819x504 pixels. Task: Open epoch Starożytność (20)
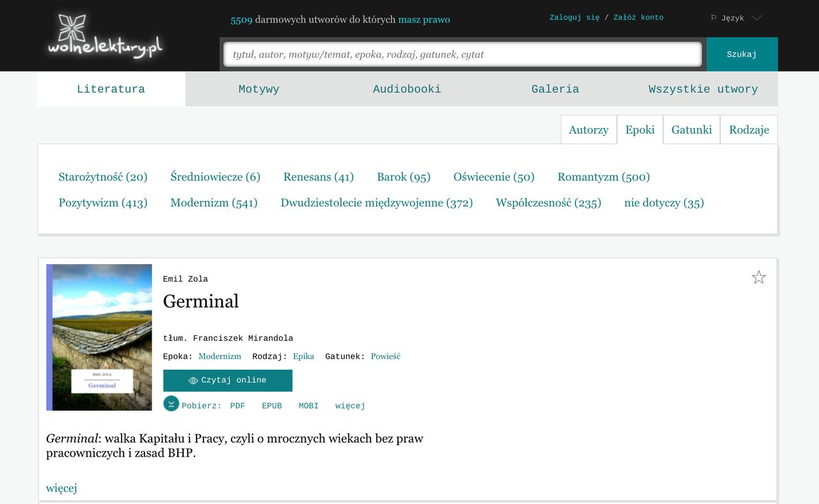[x=103, y=177]
